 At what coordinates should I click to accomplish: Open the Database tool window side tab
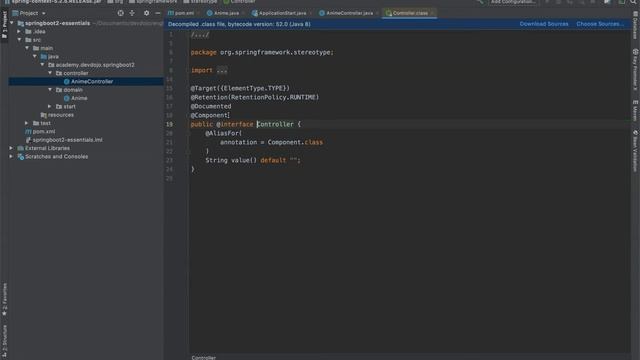click(x=636, y=25)
